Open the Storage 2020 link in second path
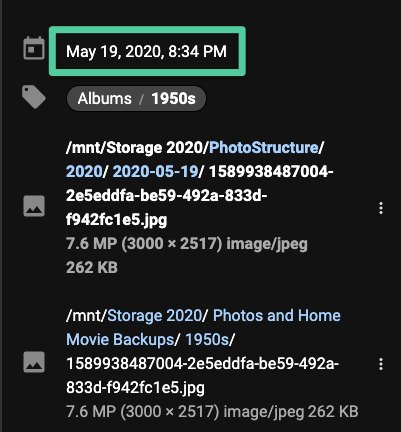 154,316
